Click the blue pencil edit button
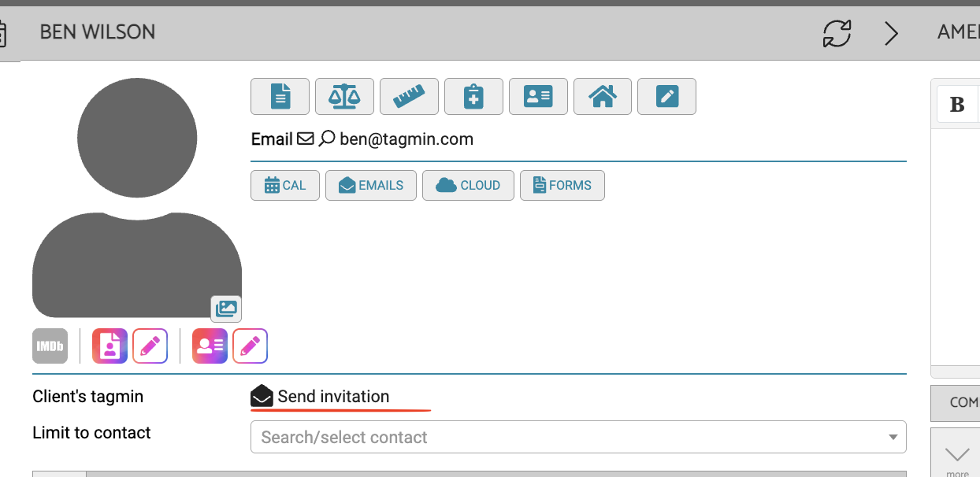The width and height of the screenshot is (980, 477). pyautogui.click(x=666, y=97)
